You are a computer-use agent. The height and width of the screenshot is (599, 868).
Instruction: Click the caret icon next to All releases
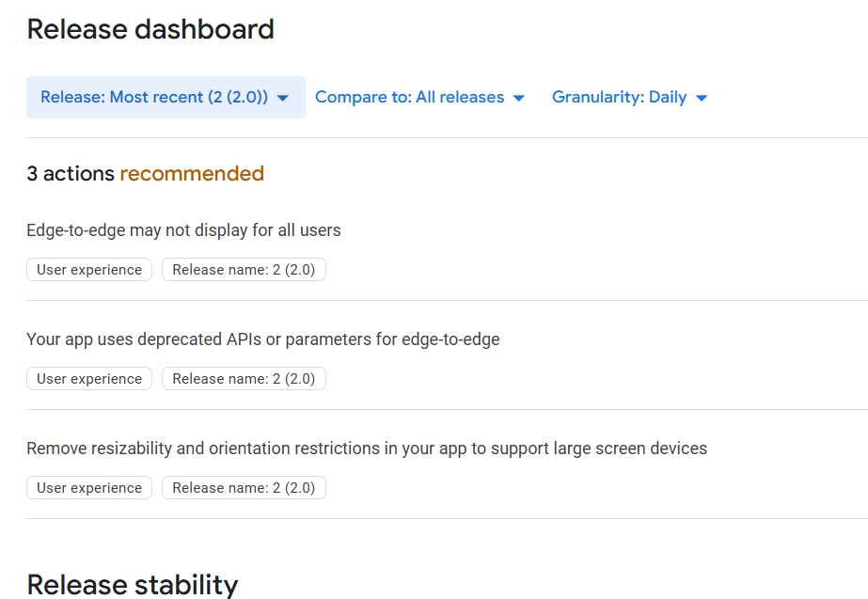pyautogui.click(x=518, y=98)
